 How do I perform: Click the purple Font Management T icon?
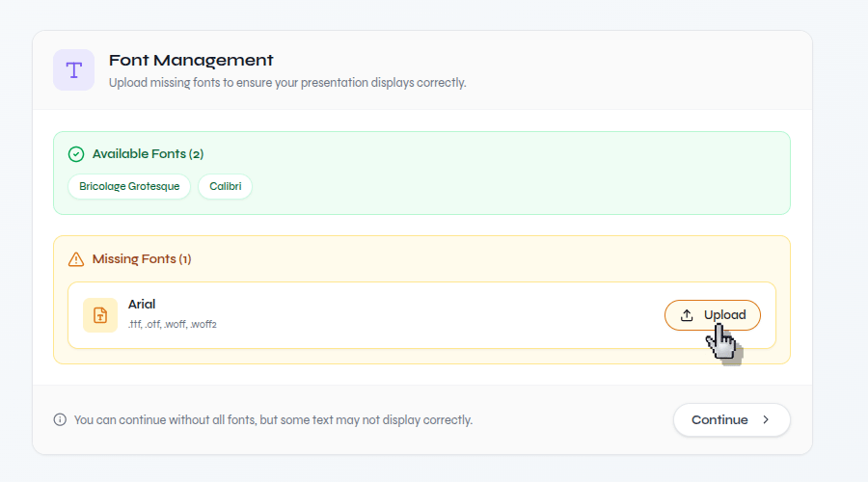pos(73,70)
